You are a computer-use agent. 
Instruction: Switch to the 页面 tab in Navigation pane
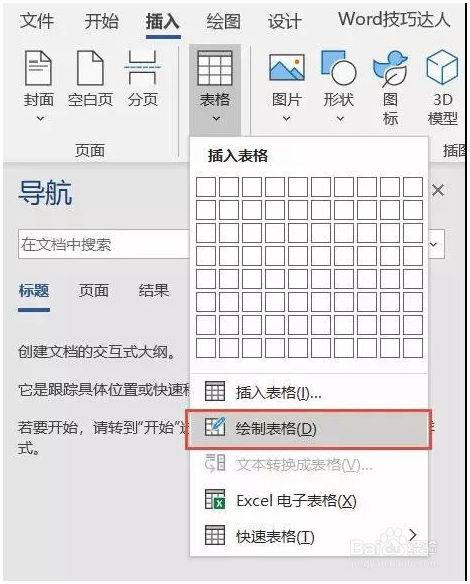point(94,291)
